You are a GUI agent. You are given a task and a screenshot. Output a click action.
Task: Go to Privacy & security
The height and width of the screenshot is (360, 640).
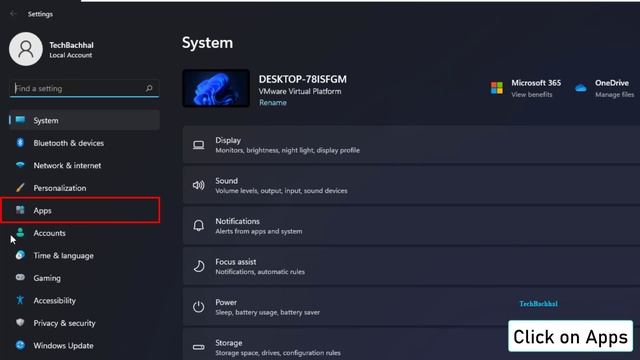point(84,323)
